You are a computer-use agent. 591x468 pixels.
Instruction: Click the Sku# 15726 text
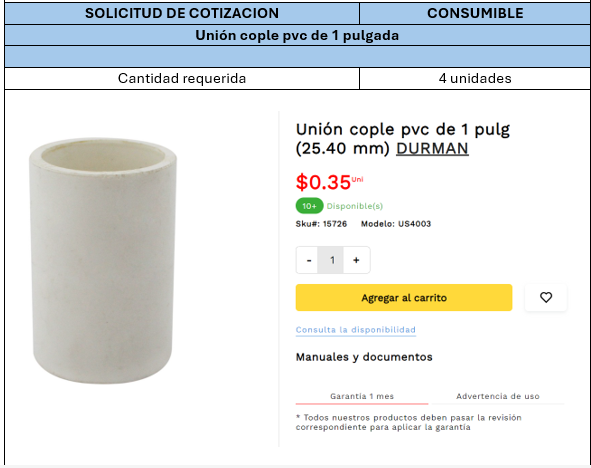(x=321, y=224)
